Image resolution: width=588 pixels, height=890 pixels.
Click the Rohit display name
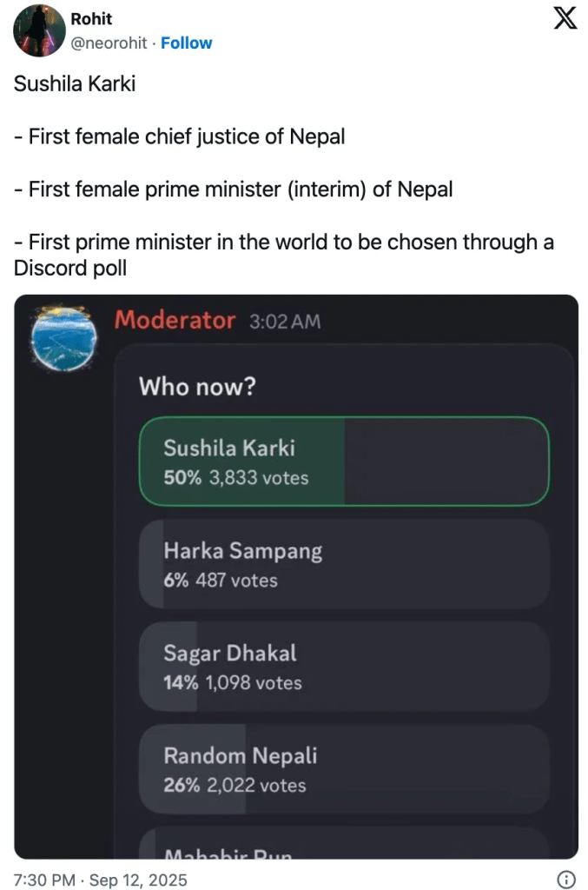tap(91, 19)
